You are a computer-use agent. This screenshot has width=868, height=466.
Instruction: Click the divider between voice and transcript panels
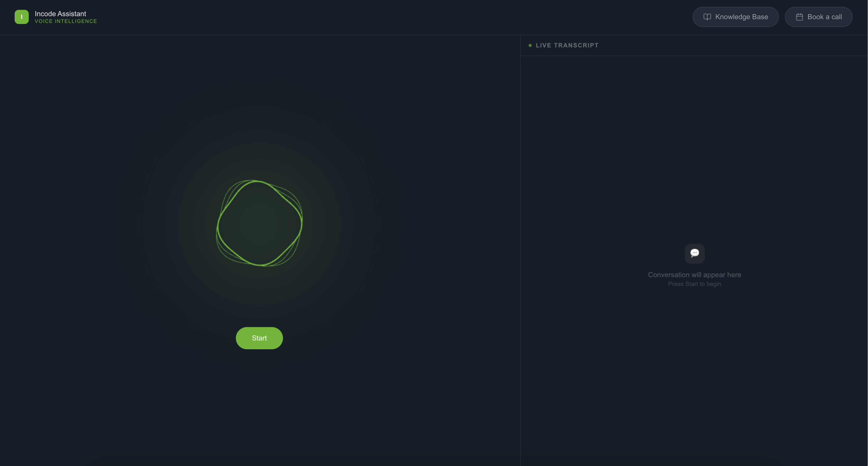520,236
